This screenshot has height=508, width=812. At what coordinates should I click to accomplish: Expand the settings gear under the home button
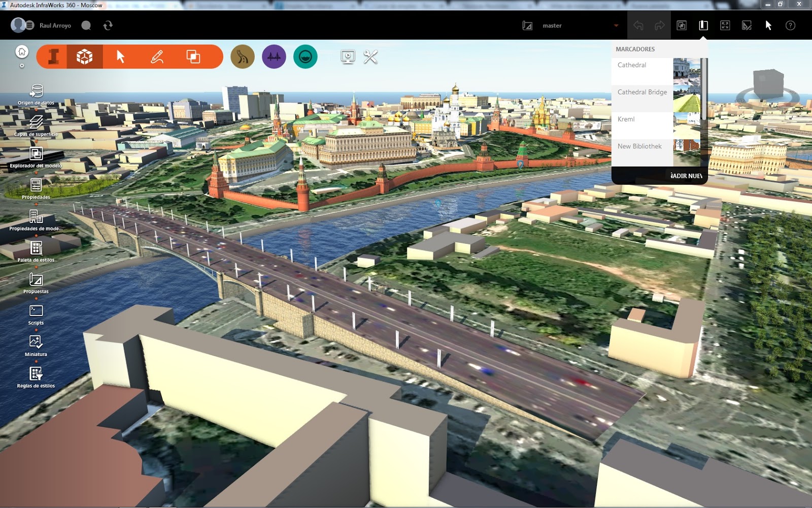(22, 66)
